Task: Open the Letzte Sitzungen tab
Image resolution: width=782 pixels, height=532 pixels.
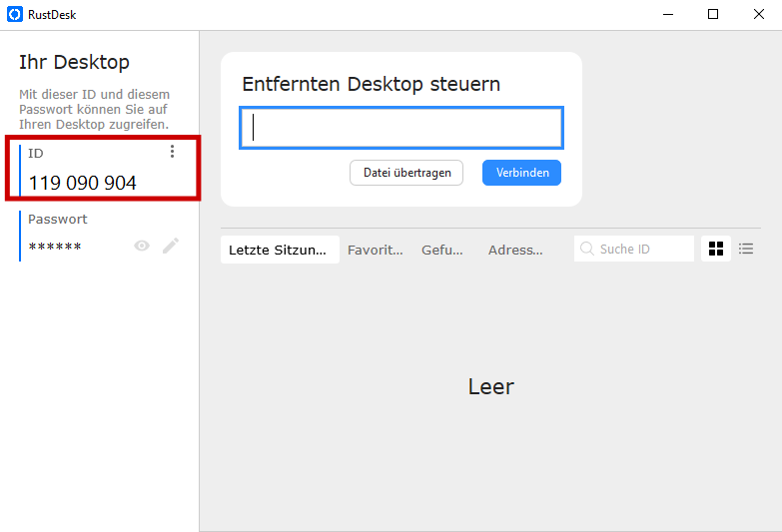Action: (279, 251)
